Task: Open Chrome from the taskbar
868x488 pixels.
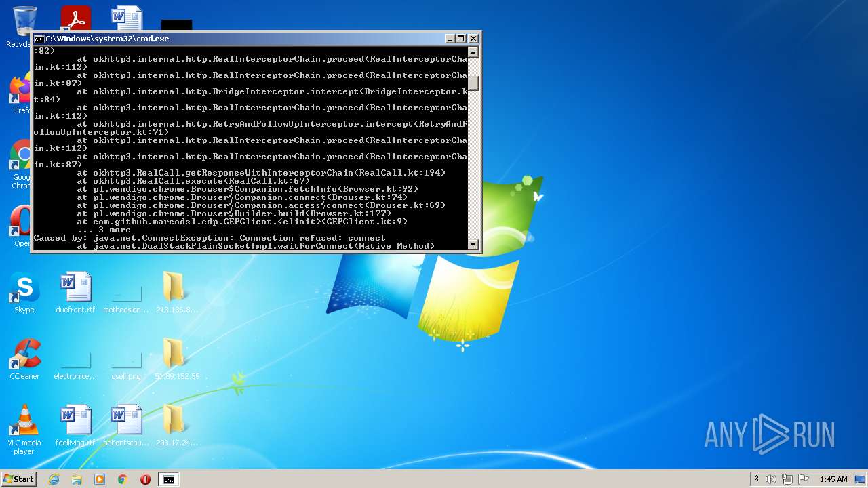Action: [x=123, y=479]
